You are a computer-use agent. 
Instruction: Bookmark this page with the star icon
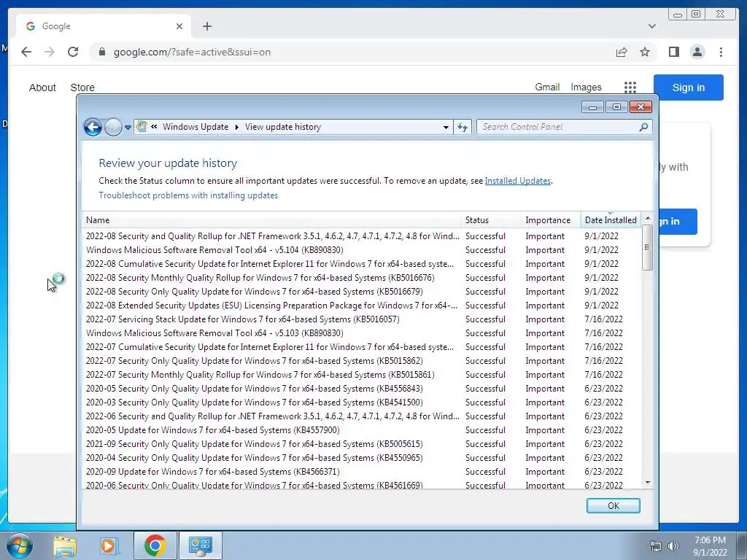(x=645, y=52)
